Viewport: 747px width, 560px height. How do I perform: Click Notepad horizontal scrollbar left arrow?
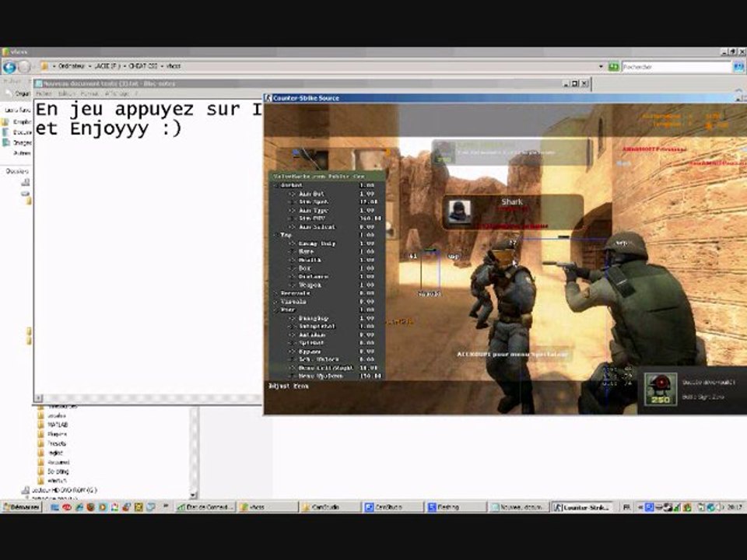(x=39, y=398)
